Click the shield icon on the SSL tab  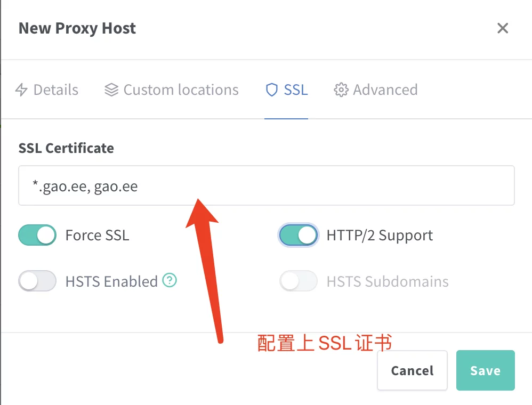272,90
